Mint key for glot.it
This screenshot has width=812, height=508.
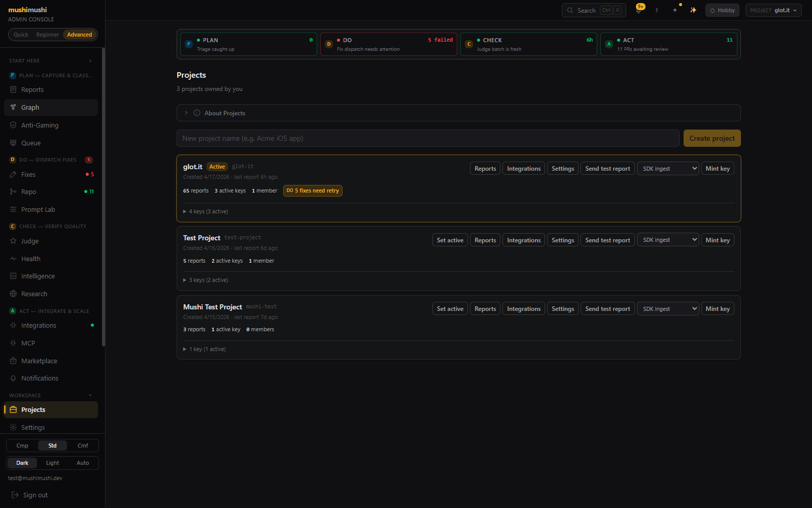(718, 169)
